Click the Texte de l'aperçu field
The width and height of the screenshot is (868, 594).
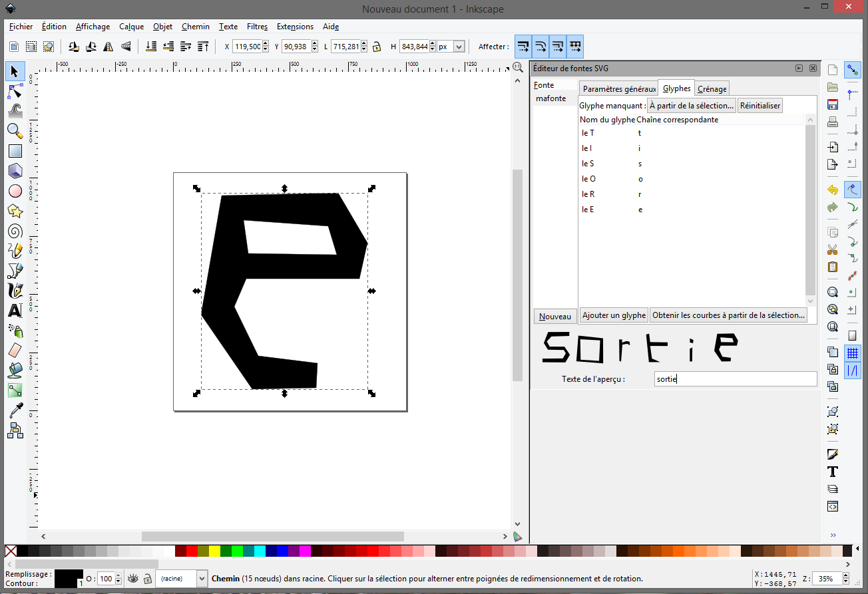click(x=735, y=378)
